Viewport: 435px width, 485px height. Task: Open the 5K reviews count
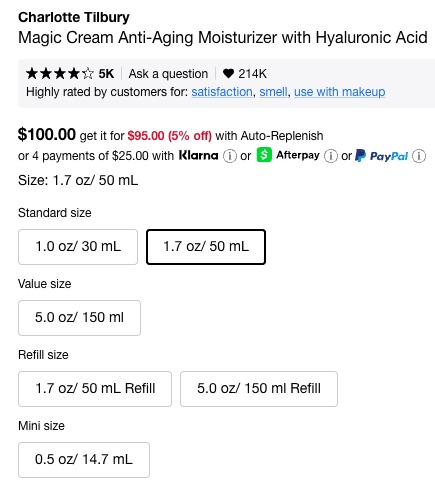[106, 74]
